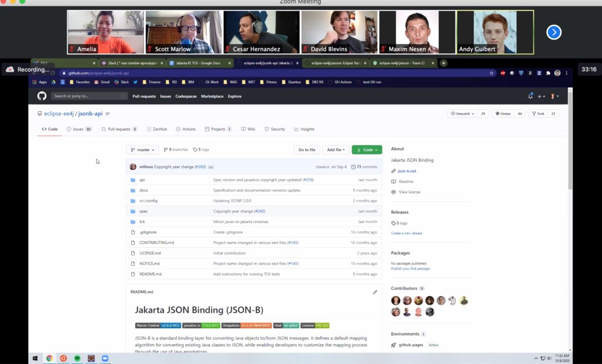This screenshot has height=364, width=602.
Task: Open the etc/config folder
Action: 148,201
